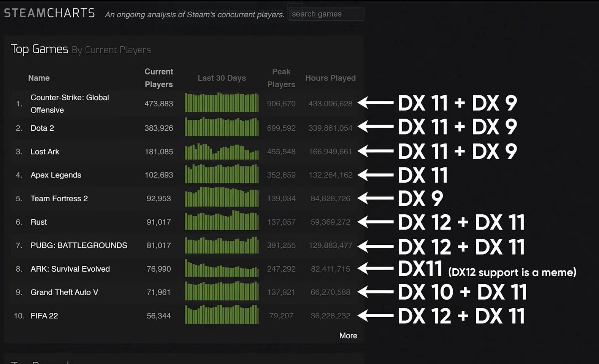Select hours played value 132,264,162
The height and width of the screenshot is (364, 599).
[x=331, y=175]
